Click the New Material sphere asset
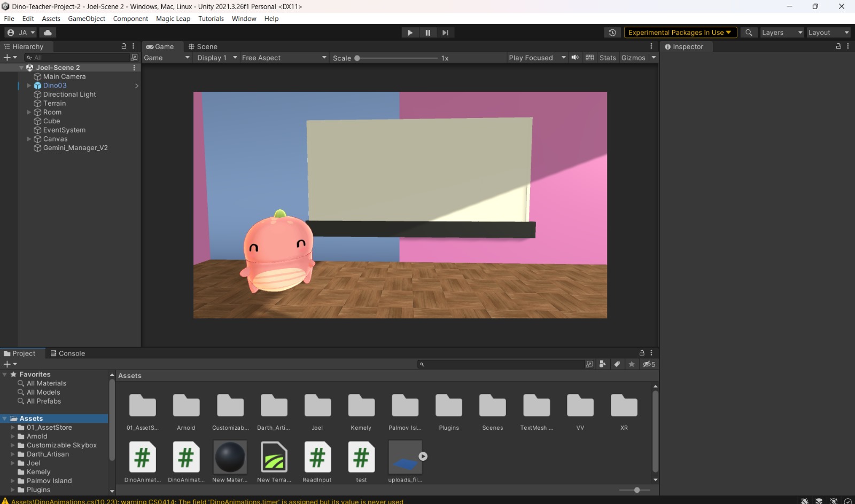The width and height of the screenshot is (855, 504). click(x=230, y=458)
